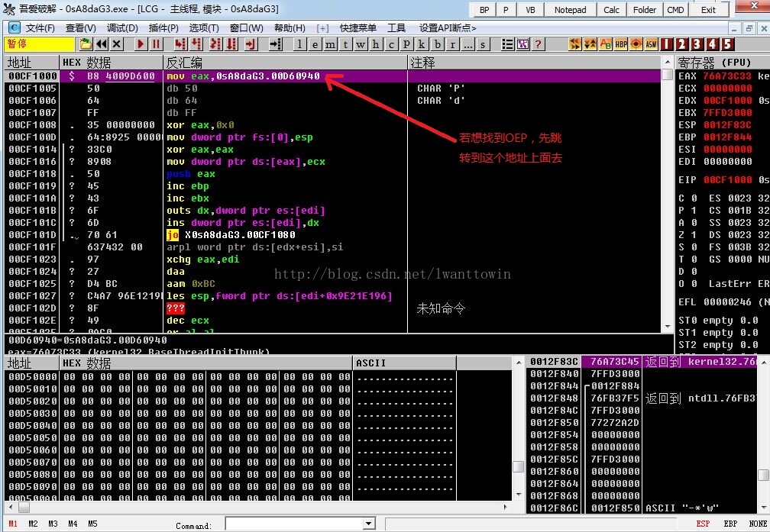Open debugging options list icon
Viewport: 770px width, 532px height.
pyautogui.click(x=507, y=44)
